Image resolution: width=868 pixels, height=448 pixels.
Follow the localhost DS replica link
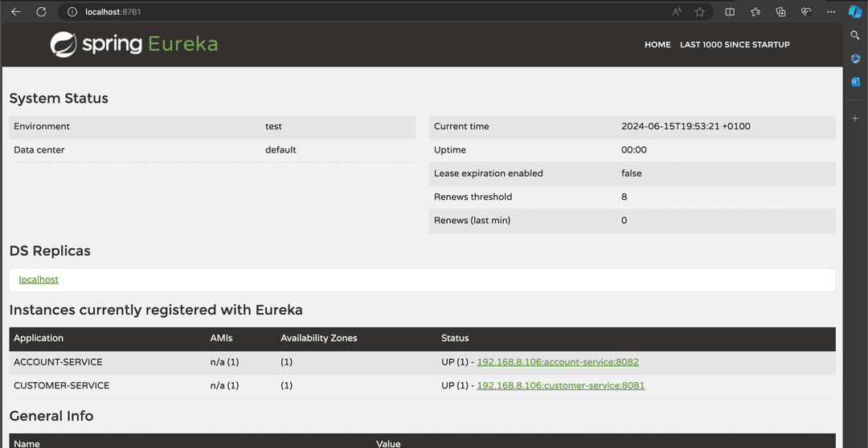(x=39, y=279)
